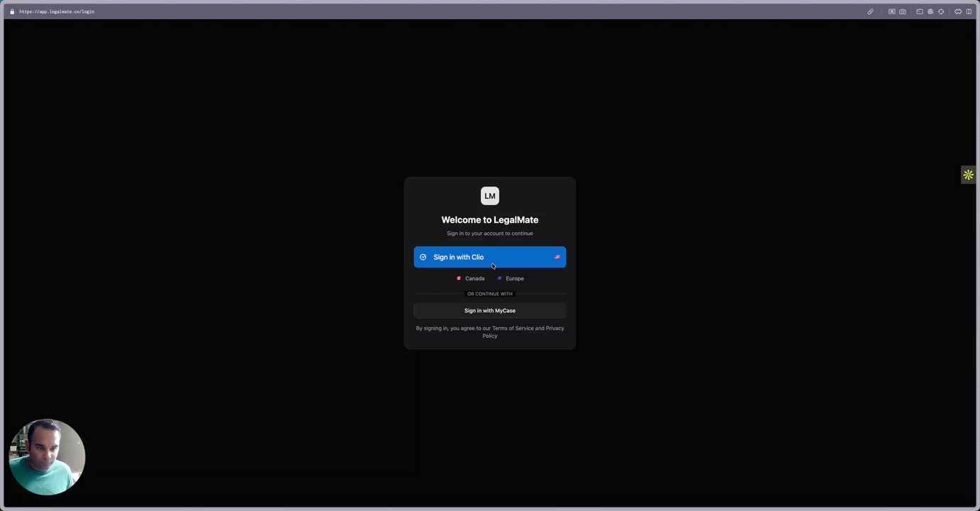Image resolution: width=980 pixels, height=511 pixels.
Task: Click the lock icon in the address bar
Action: [12, 11]
